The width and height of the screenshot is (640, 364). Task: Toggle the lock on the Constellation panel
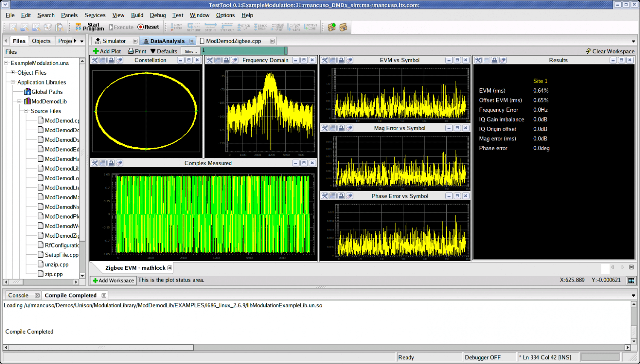tap(111, 60)
